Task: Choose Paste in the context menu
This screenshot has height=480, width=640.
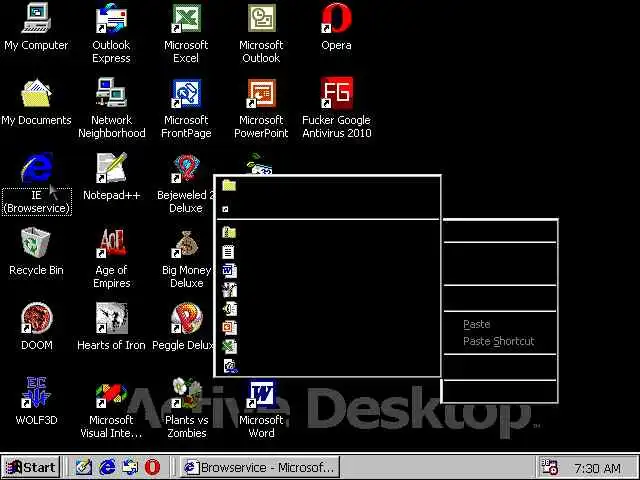Action: click(500, 324)
